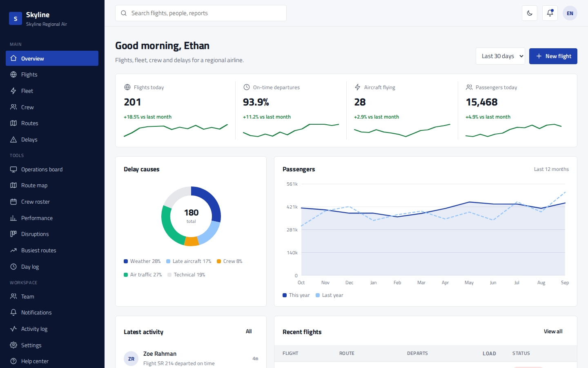Go to Flights in the sidebar
The height and width of the screenshot is (368, 588).
tap(52, 74)
